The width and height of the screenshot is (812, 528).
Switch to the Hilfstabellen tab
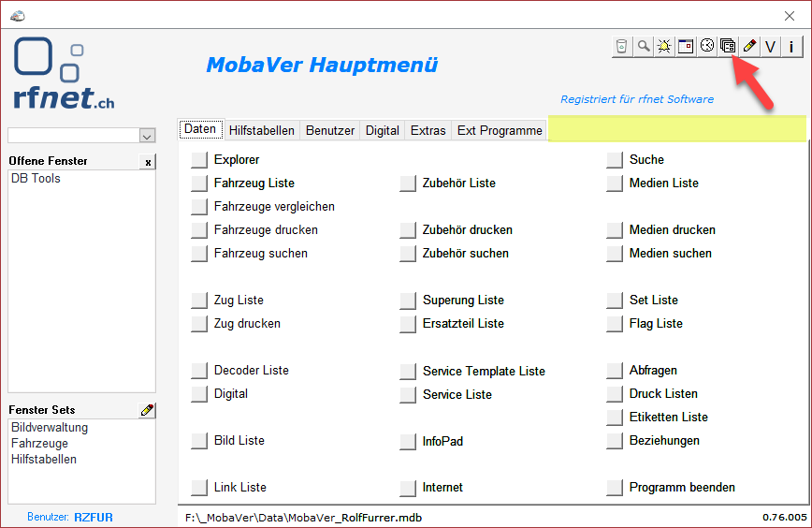click(262, 130)
